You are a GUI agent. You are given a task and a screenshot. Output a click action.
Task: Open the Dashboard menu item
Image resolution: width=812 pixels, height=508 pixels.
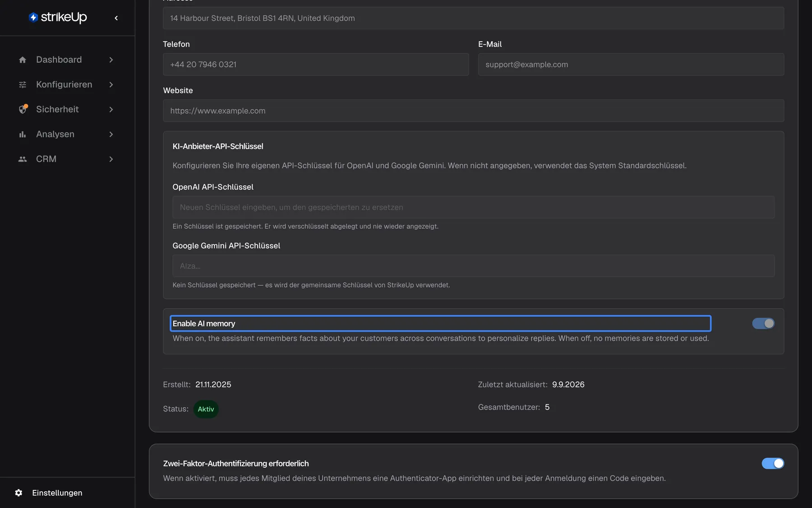[x=67, y=60]
